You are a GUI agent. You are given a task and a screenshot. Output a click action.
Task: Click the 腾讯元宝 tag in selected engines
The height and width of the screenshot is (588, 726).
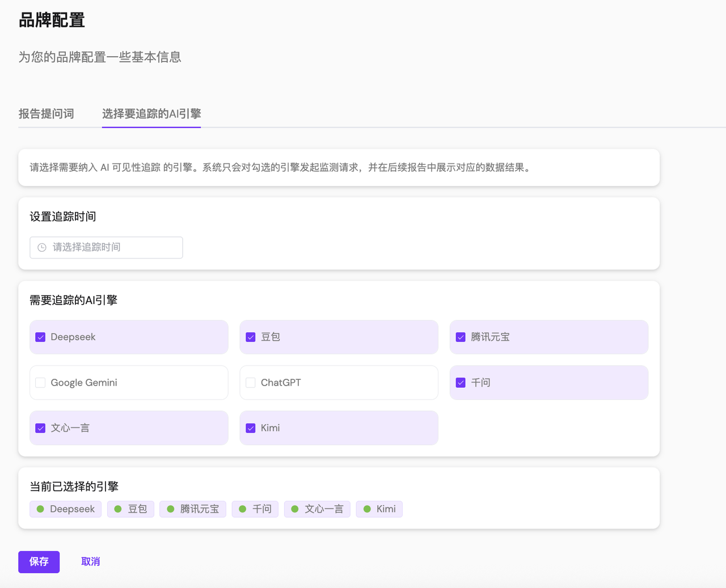click(193, 509)
